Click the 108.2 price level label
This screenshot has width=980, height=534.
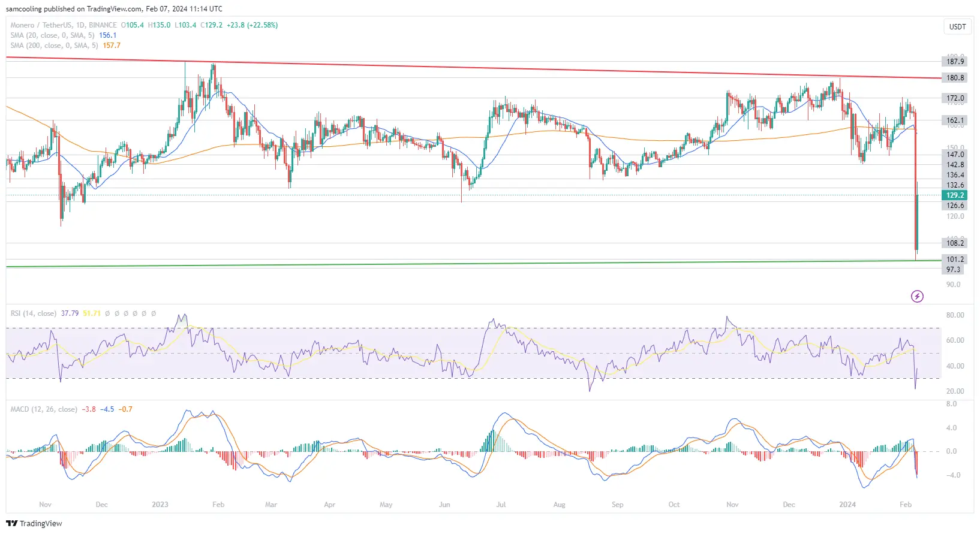point(955,243)
